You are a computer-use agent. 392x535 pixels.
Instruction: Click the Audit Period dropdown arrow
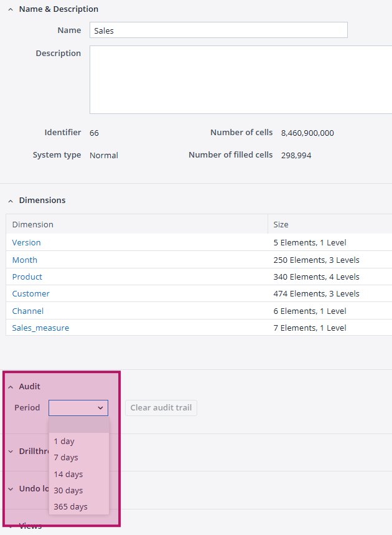[x=100, y=408]
